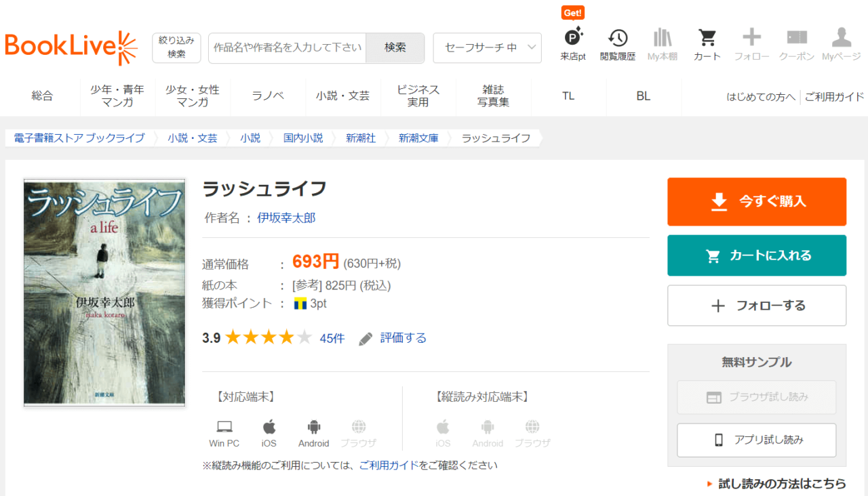Select the ラノベ category tab
This screenshot has width=868, height=496.
[x=268, y=96]
